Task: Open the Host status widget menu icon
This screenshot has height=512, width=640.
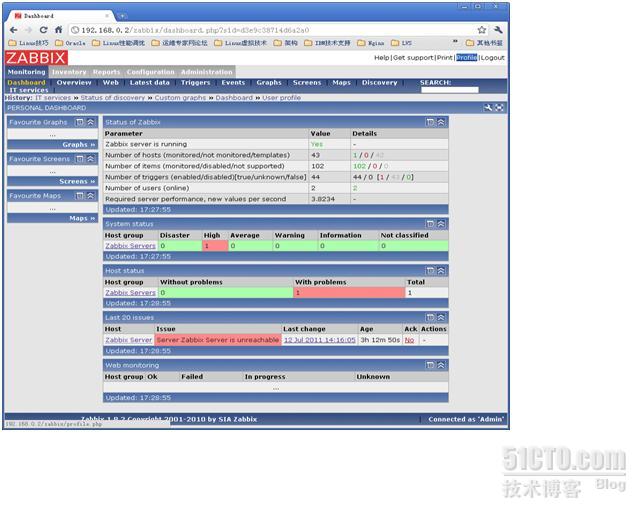Action: pos(430,271)
